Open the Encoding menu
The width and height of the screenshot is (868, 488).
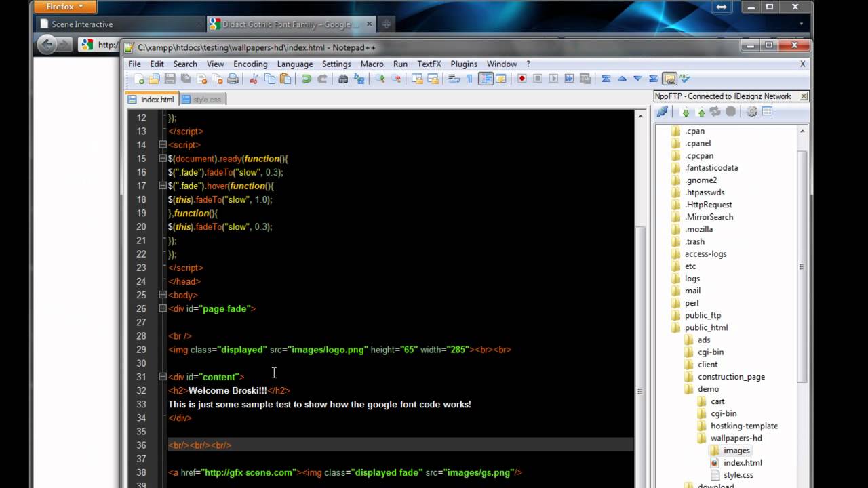click(250, 64)
